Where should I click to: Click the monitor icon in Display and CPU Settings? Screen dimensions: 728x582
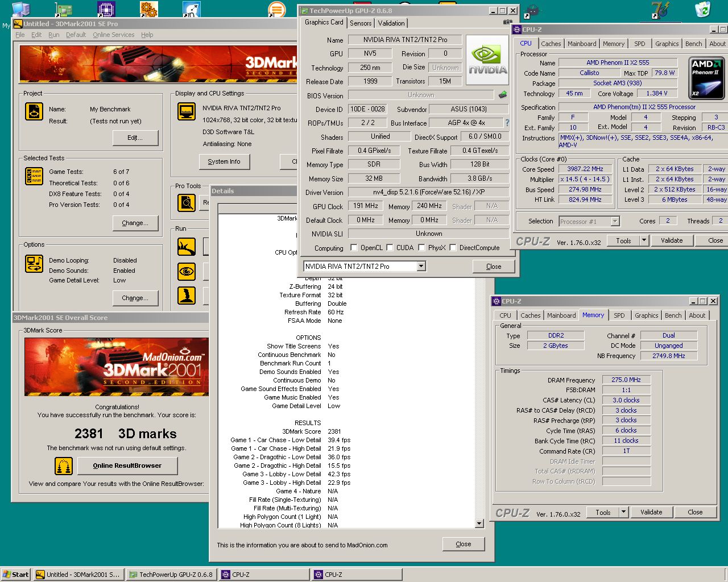click(x=187, y=111)
